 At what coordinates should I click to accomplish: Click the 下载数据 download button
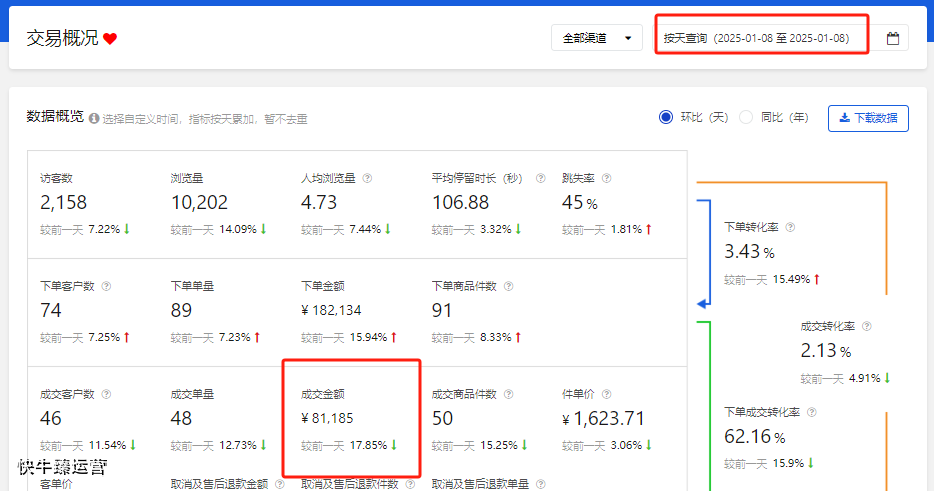click(868, 118)
